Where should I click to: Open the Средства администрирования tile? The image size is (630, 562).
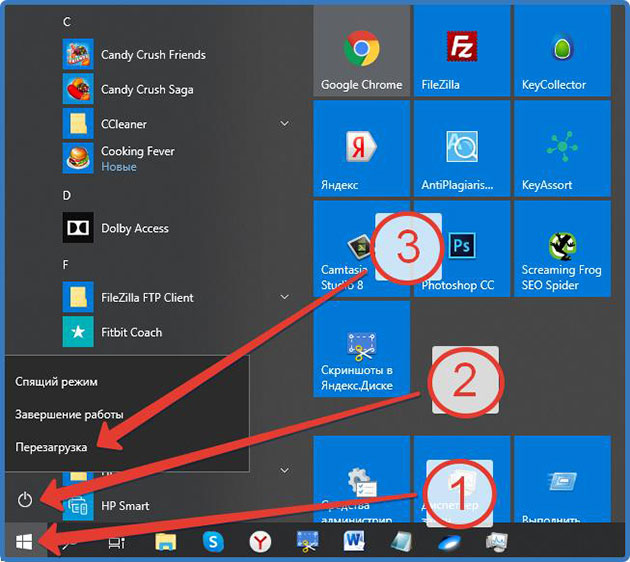coord(362,479)
